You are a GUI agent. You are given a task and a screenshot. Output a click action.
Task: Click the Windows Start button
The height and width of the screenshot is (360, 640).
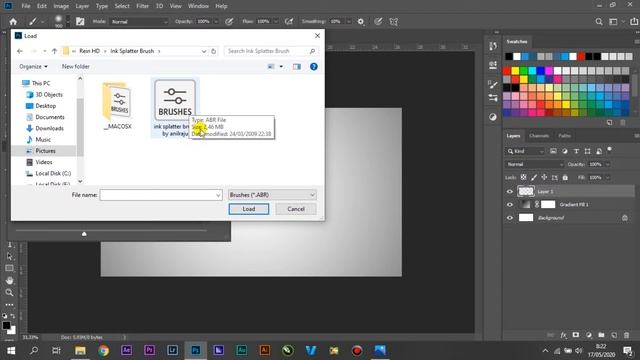pos(11,350)
